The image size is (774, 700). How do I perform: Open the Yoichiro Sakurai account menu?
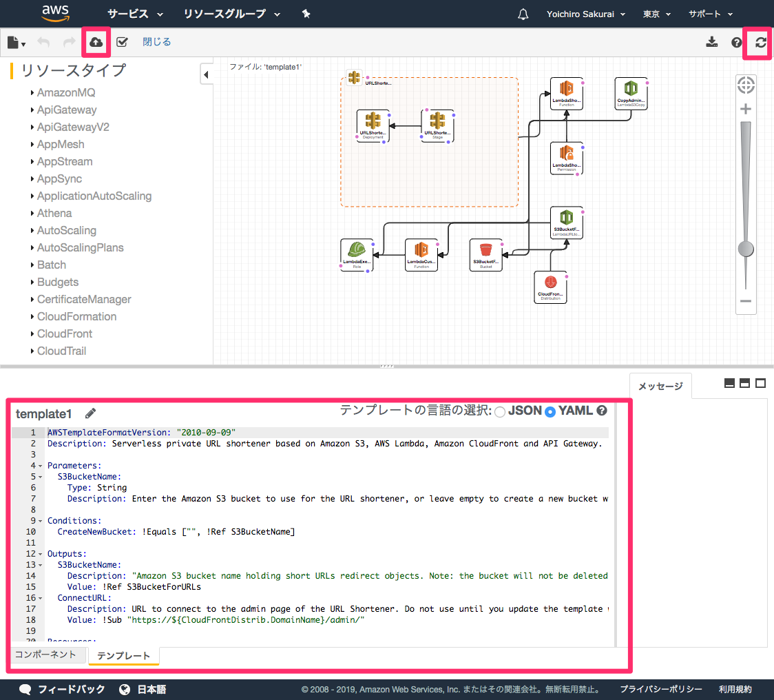click(585, 14)
